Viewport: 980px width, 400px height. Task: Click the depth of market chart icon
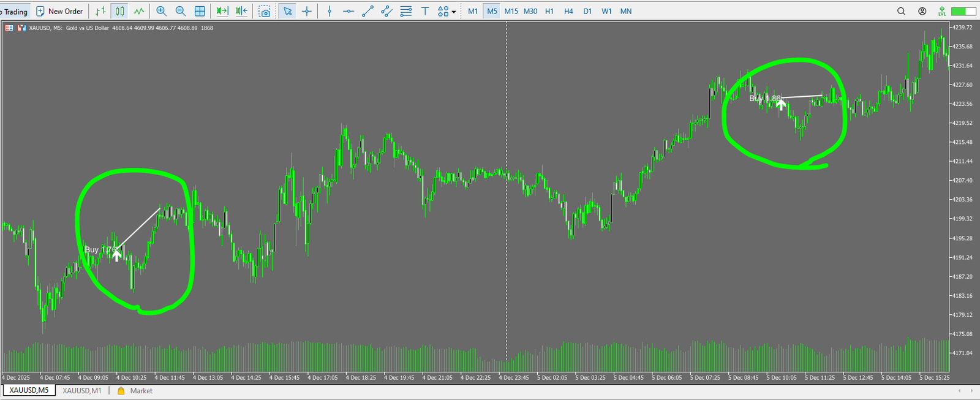click(x=21, y=28)
